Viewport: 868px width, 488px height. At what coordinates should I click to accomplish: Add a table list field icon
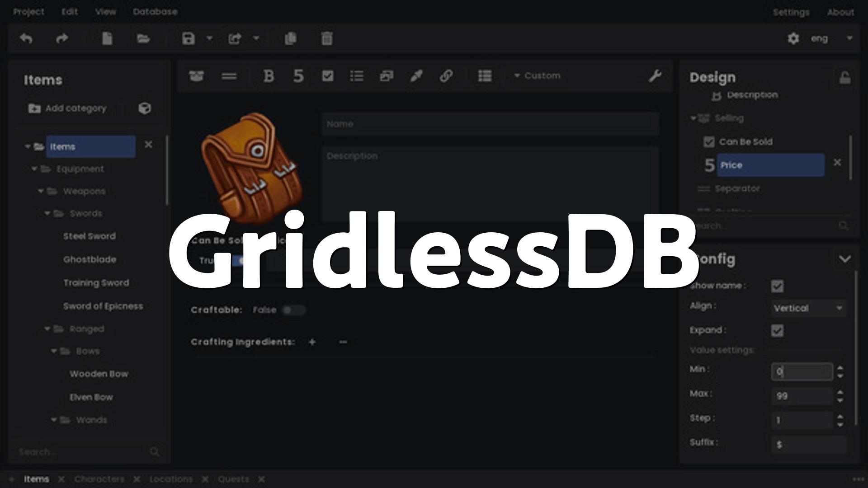pyautogui.click(x=485, y=76)
